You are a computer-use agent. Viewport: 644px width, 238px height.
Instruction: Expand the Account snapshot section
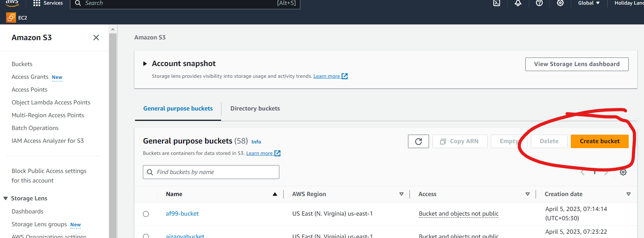145,64
